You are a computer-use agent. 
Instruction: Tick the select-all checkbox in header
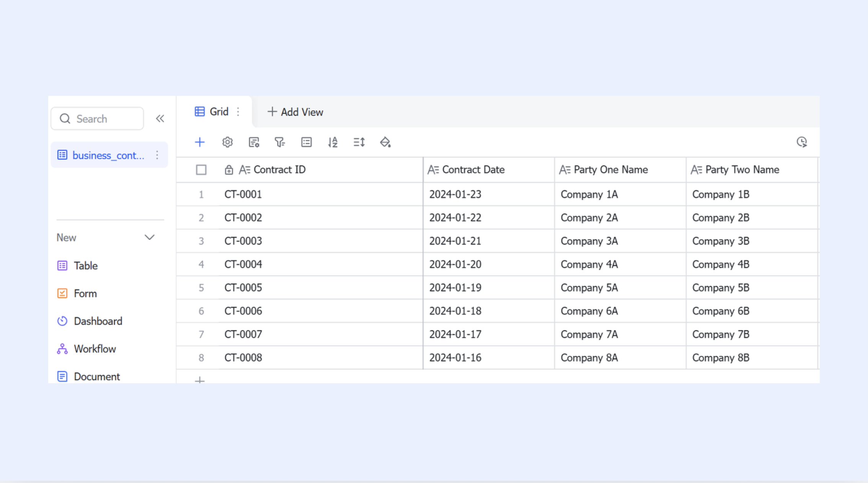tap(201, 170)
